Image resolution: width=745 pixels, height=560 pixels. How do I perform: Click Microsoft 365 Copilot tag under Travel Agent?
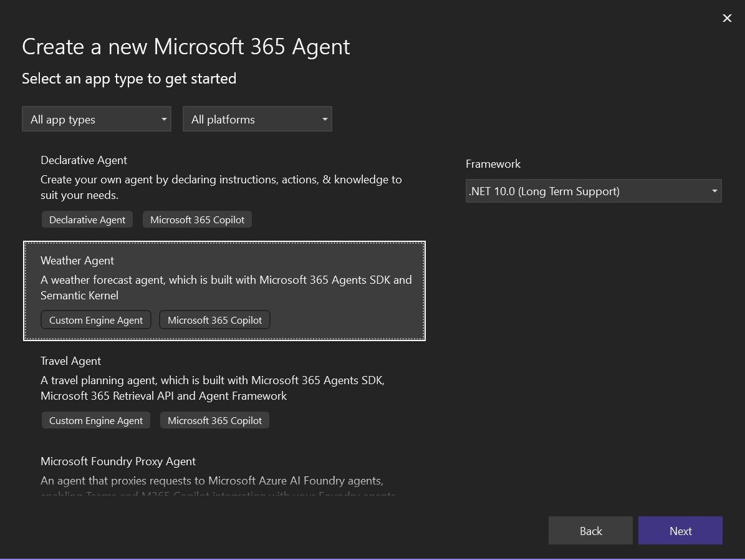point(214,420)
